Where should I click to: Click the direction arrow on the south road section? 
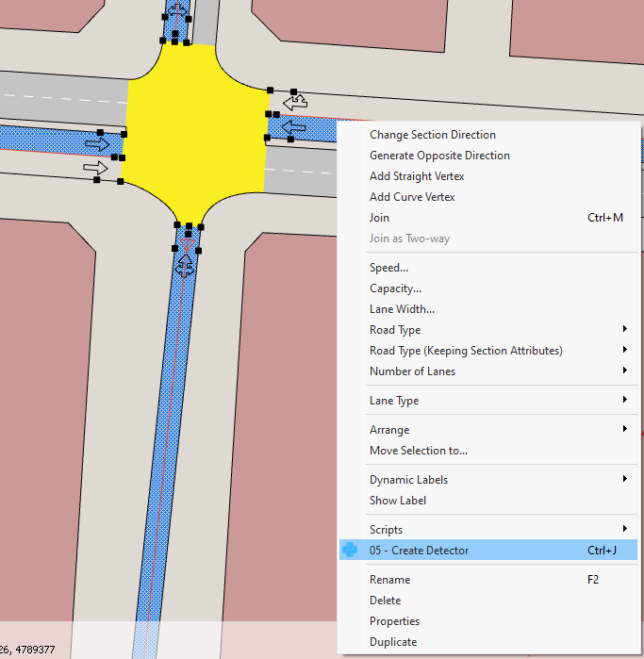[x=186, y=267]
